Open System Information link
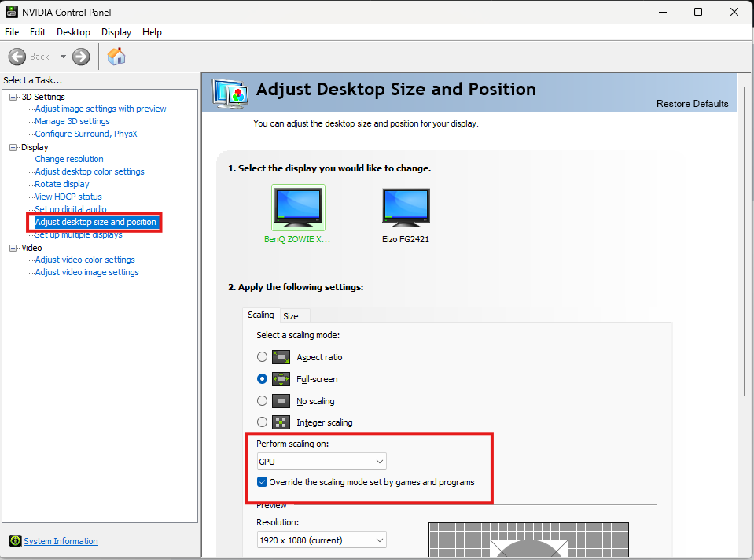754x560 pixels. coord(61,541)
